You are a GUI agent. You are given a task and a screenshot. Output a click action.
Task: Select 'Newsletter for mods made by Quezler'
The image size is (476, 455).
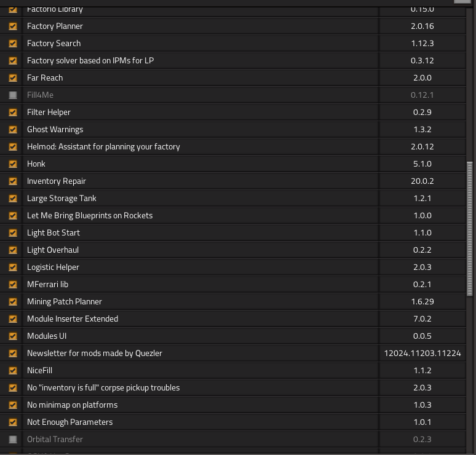pyautogui.click(x=95, y=354)
